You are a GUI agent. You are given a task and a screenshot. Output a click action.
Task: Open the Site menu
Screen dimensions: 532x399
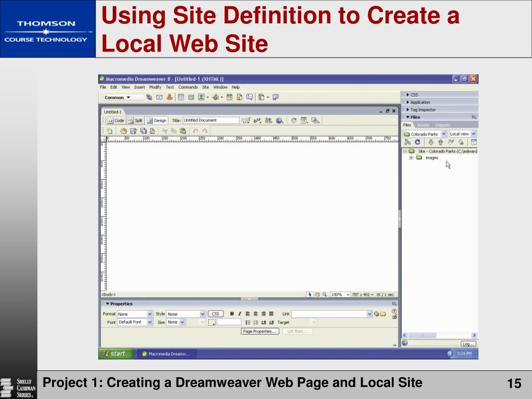206,87
